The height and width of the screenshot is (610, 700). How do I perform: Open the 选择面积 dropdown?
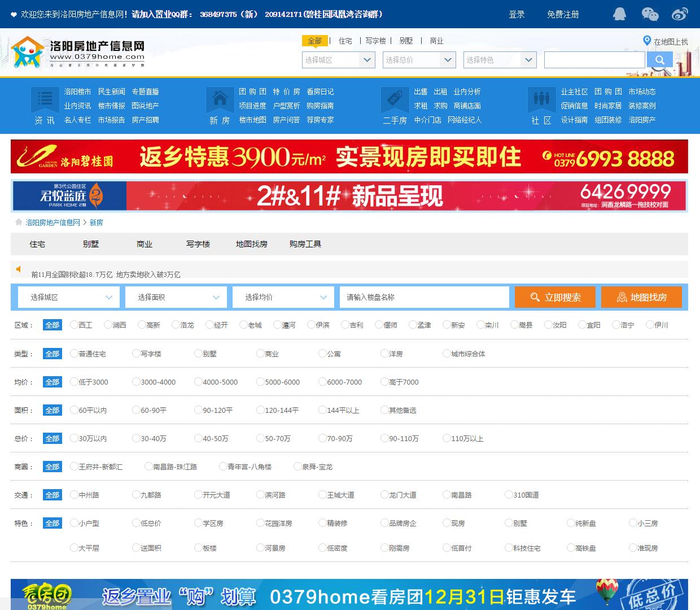click(x=176, y=297)
